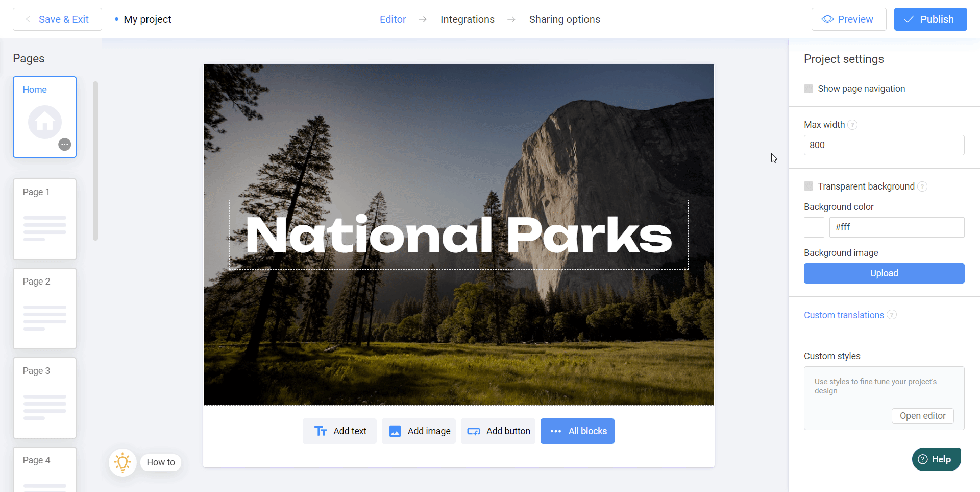Open the custom styles editor
Screen dimensions: 980x492
click(x=923, y=416)
